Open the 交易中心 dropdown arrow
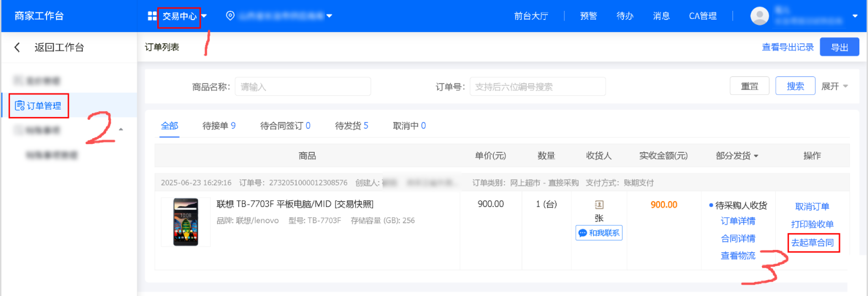The height and width of the screenshot is (296, 868). pos(205,16)
